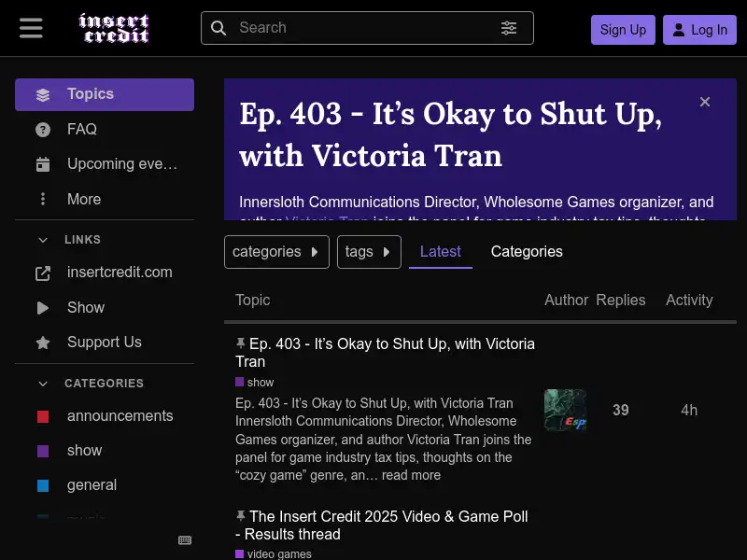Open the Ep. 403 author avatar
Viewport: 747px width, 560px height.
[566, 410]
